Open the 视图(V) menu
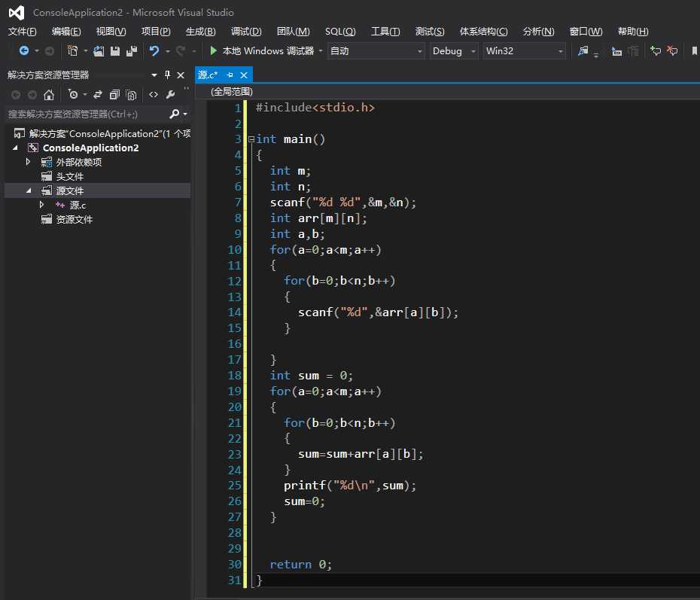 tap(111, 32)
